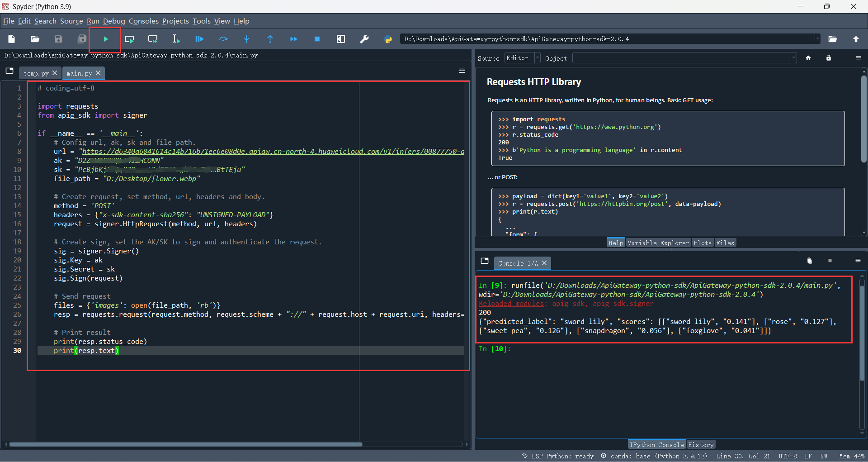Click the Object input field in Help

tap(681, 58)
